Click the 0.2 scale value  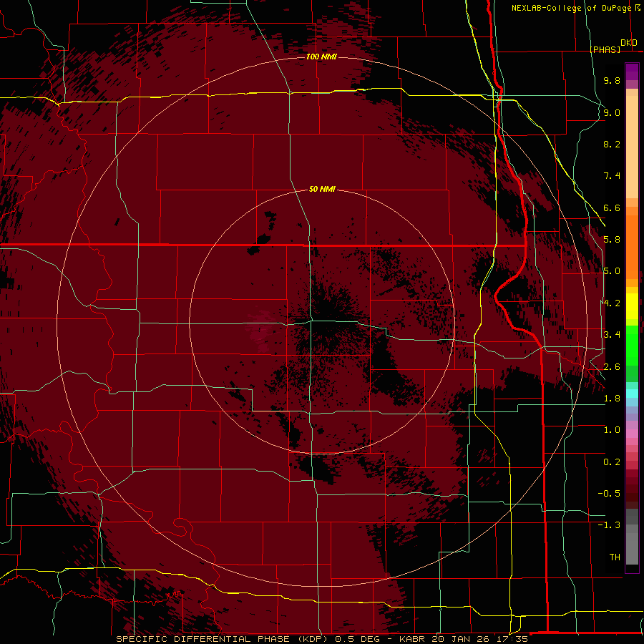[x=612, y=462]
